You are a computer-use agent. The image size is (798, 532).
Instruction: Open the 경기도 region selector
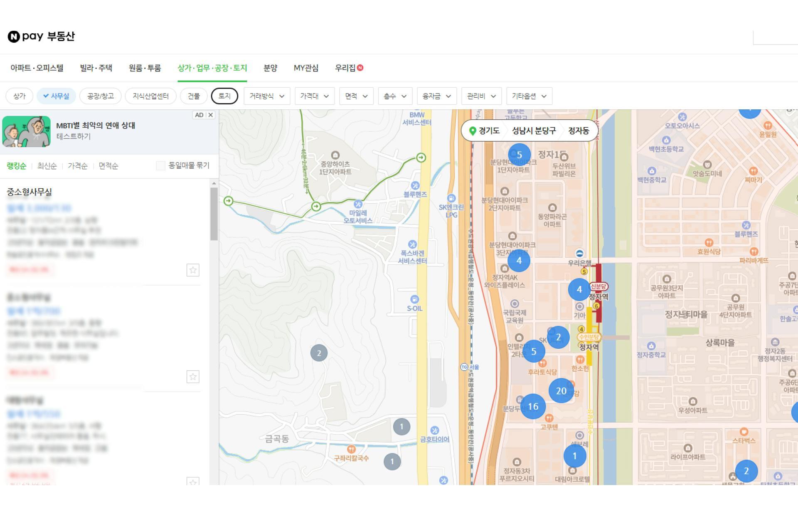coord(489,131)
